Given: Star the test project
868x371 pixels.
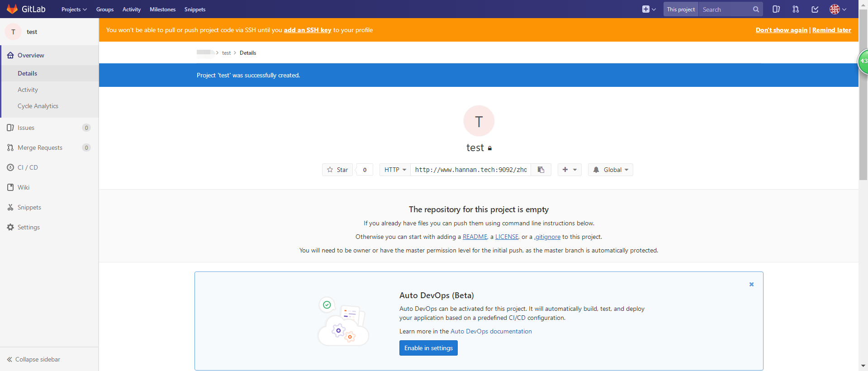Looking at the screenshot, I should click(337, 170).
